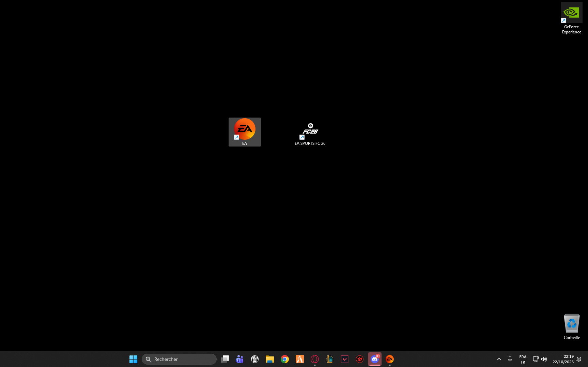Open the volume speaker control
This screenshot has height=367, width=588.
(x=544, y=359)
